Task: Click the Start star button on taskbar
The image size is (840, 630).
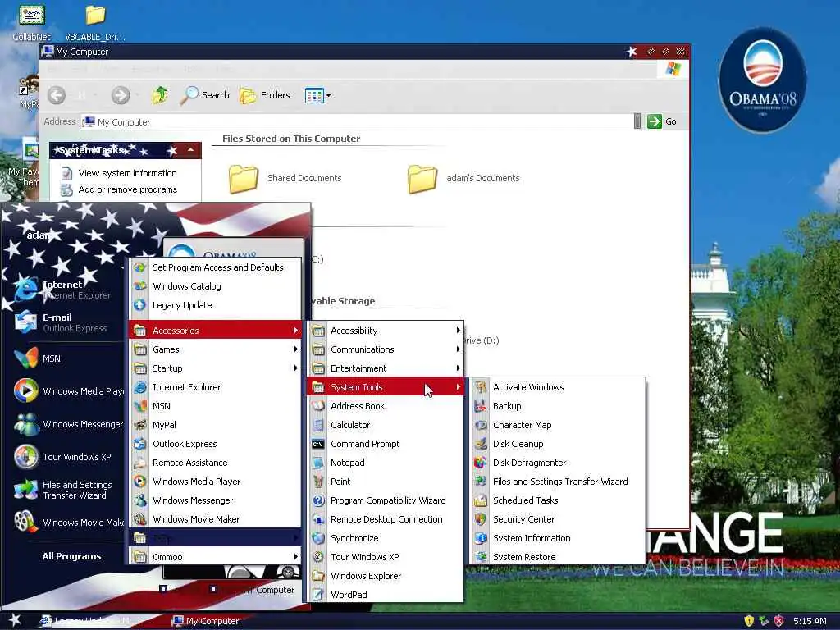Action: (x=15, y=620)
